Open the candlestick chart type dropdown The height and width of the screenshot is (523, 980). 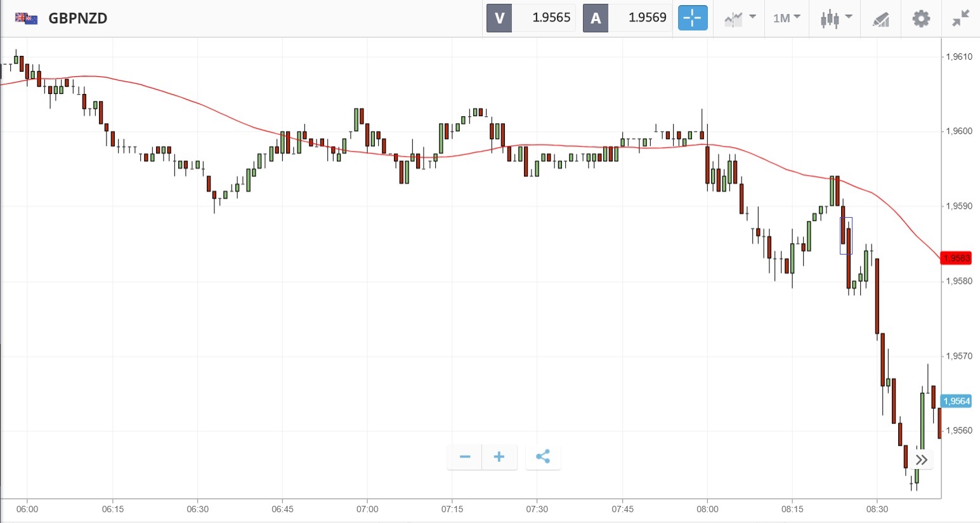(x=835, y=18)
